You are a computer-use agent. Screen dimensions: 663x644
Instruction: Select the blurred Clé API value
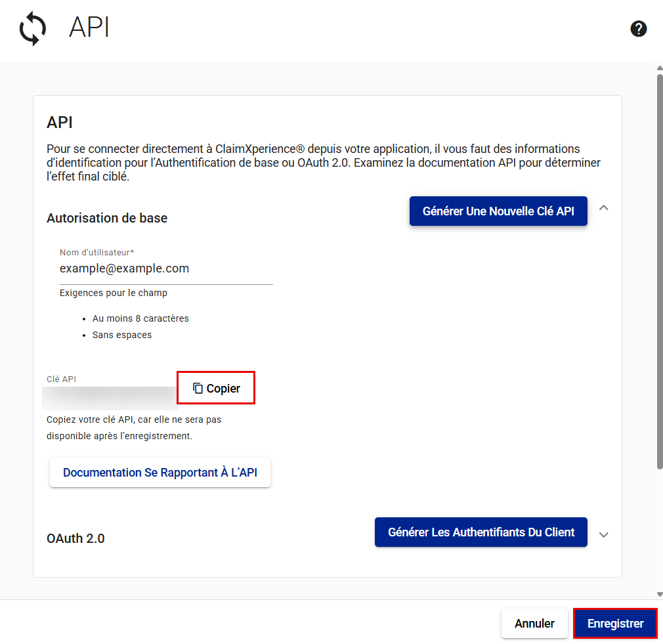(x=110, y=397)
